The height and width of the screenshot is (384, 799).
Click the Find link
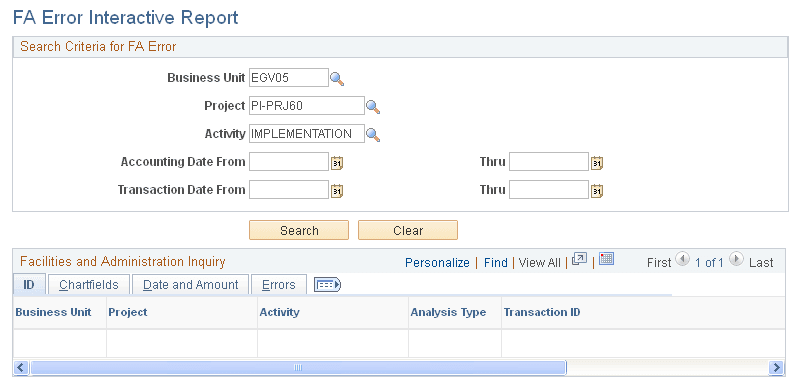(x=496, y=263)
